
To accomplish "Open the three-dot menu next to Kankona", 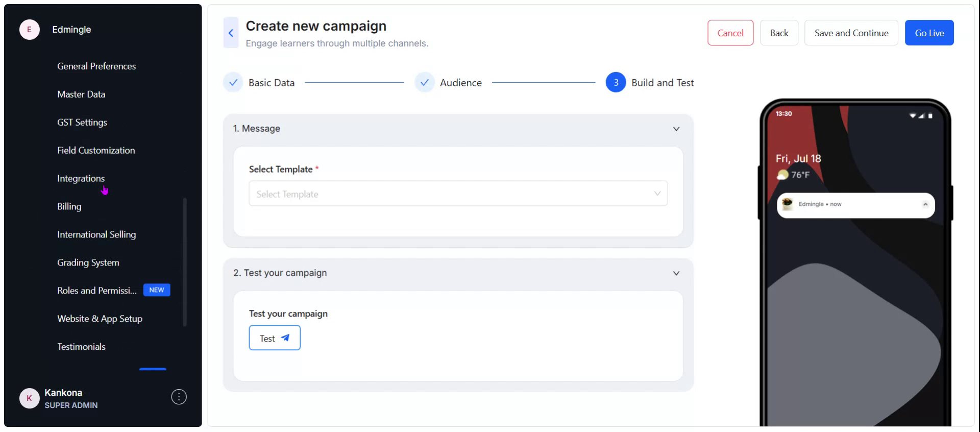I will point(179,397).
